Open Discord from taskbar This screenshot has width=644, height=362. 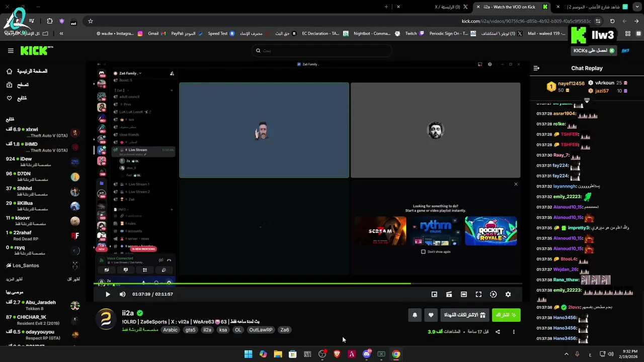(367, 354)
